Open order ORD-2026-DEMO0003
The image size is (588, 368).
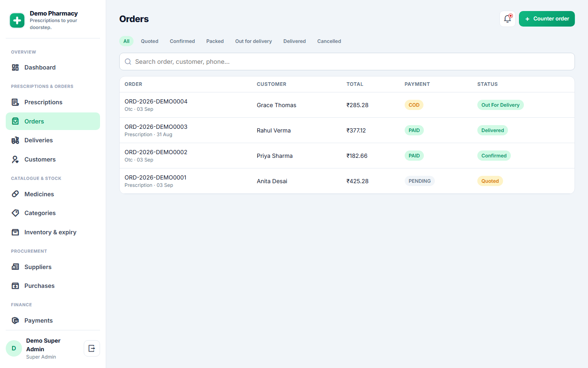click(156, 127)
